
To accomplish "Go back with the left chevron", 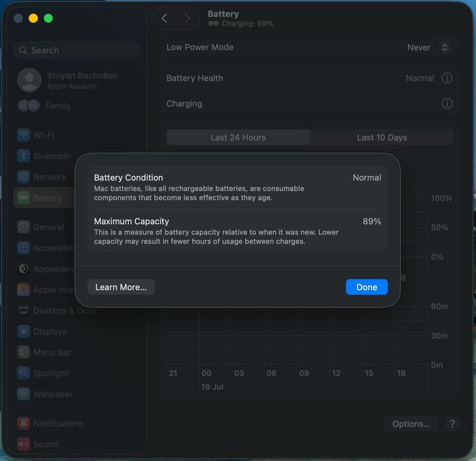I will [164, 18].
